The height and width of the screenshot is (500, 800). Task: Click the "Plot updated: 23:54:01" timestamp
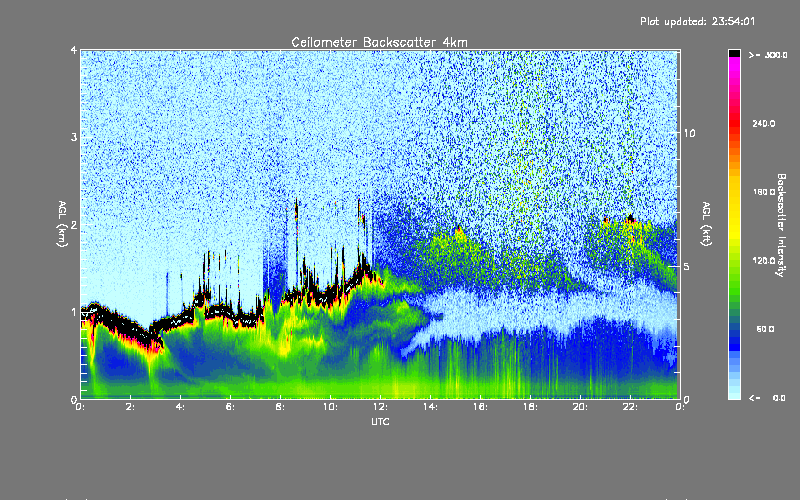tap(697, 21)
